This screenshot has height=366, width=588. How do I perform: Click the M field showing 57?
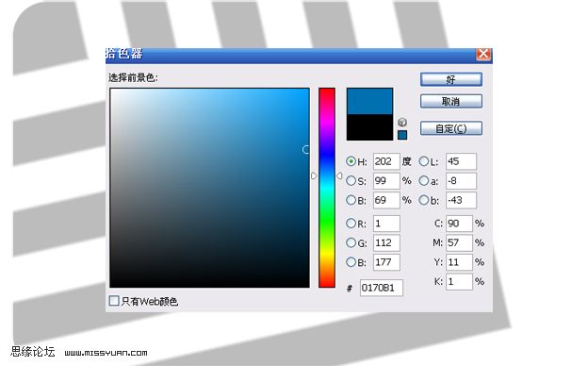[x=460, y=242]
